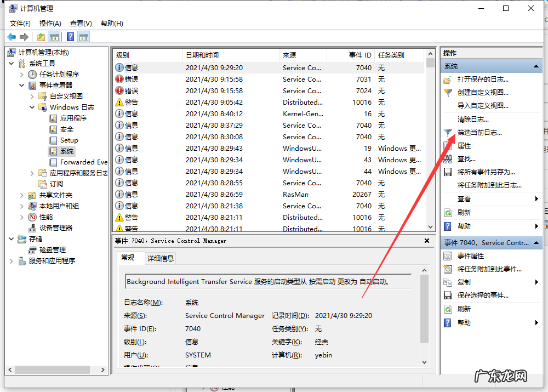The height and width of the screenshot is (392, 548).
Task: Toggle the Show/Hide Action Pane toolbar button
Action: [x=84, y=37]
